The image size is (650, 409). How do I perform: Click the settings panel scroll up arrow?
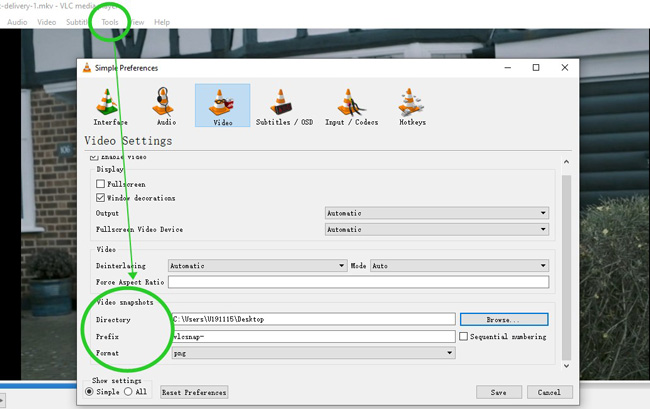[x=566, y=162]
